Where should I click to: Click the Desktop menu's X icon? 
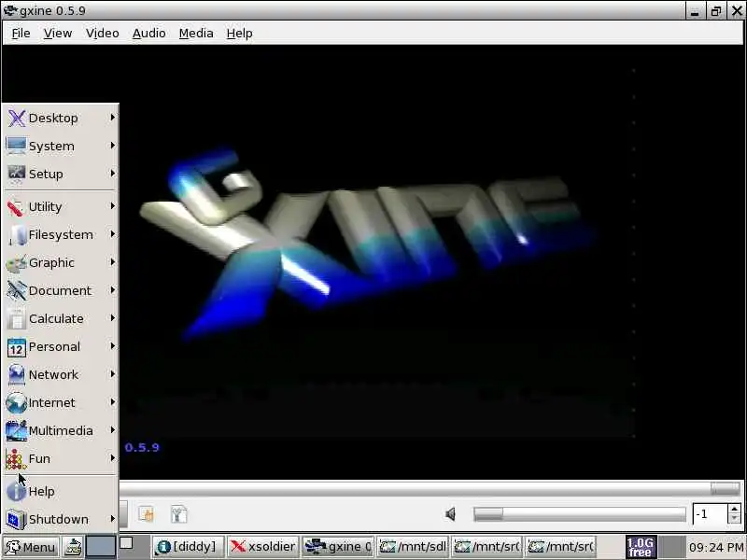point(17,119)
